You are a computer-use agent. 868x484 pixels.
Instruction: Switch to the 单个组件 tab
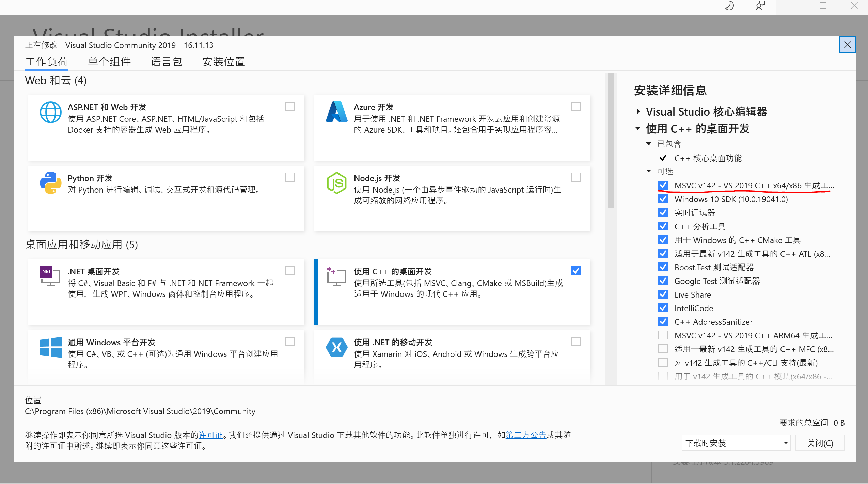pos(109,62)
